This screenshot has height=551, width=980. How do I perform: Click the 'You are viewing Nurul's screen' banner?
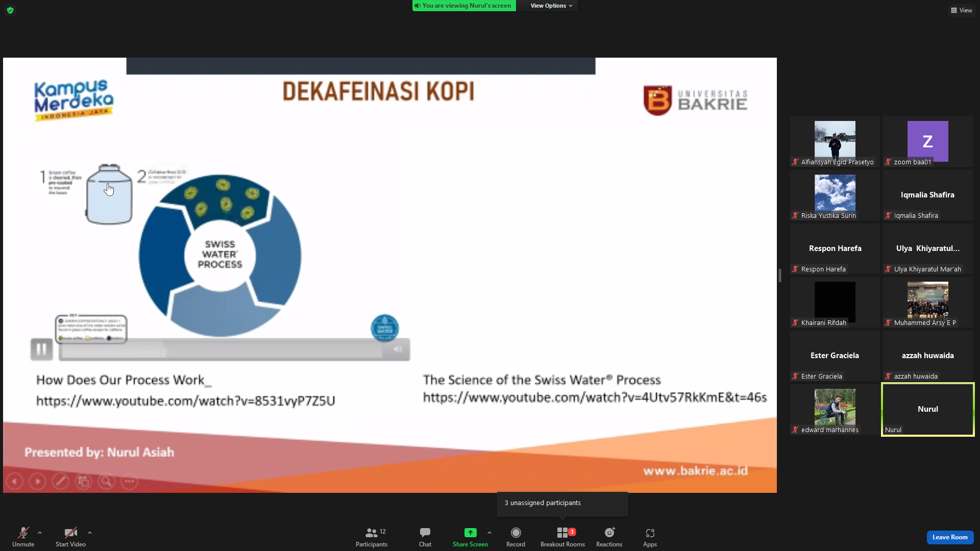point(464,6)
